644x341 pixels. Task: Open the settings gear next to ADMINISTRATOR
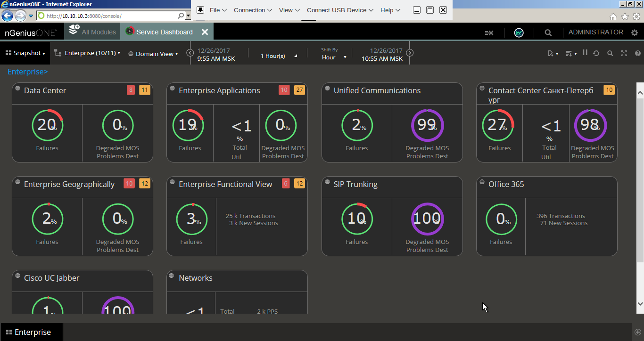coord(635,32)
